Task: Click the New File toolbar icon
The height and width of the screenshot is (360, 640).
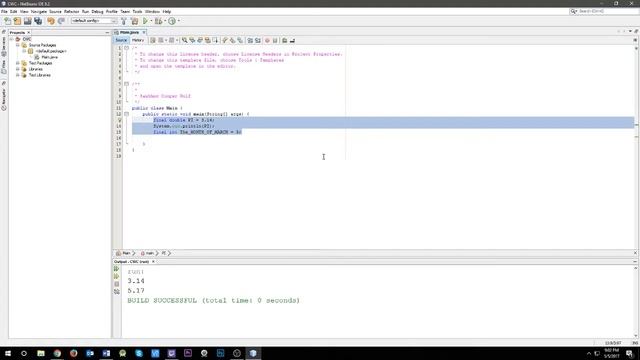Action: 7,21
